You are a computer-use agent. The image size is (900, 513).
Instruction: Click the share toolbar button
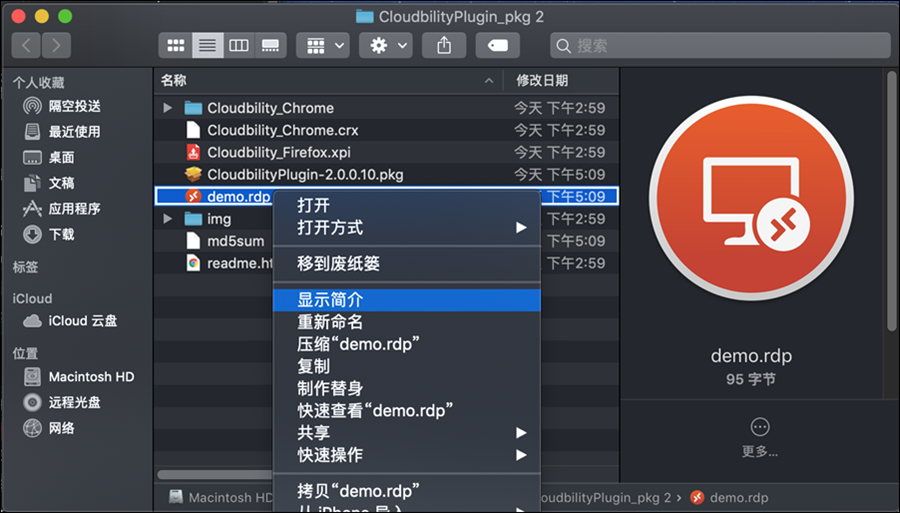(x=444, y=45)
